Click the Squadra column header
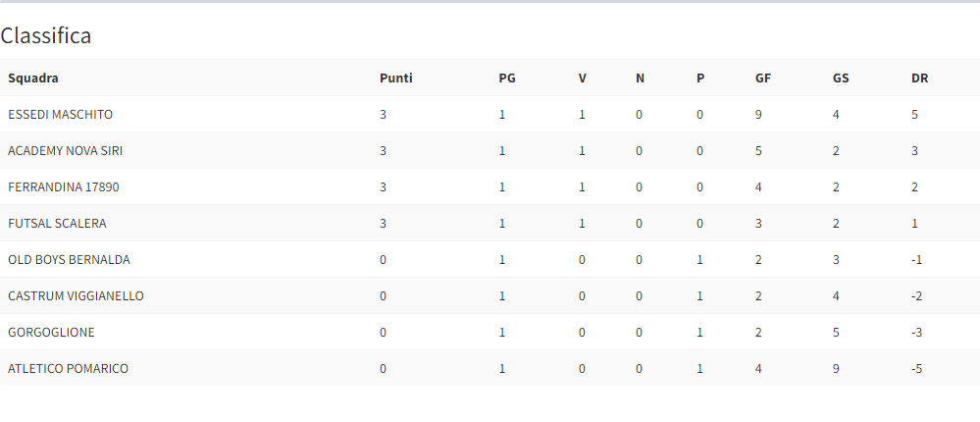Image resolution: width=980 pixels, height=422 pixels. (x=33, y=79)
